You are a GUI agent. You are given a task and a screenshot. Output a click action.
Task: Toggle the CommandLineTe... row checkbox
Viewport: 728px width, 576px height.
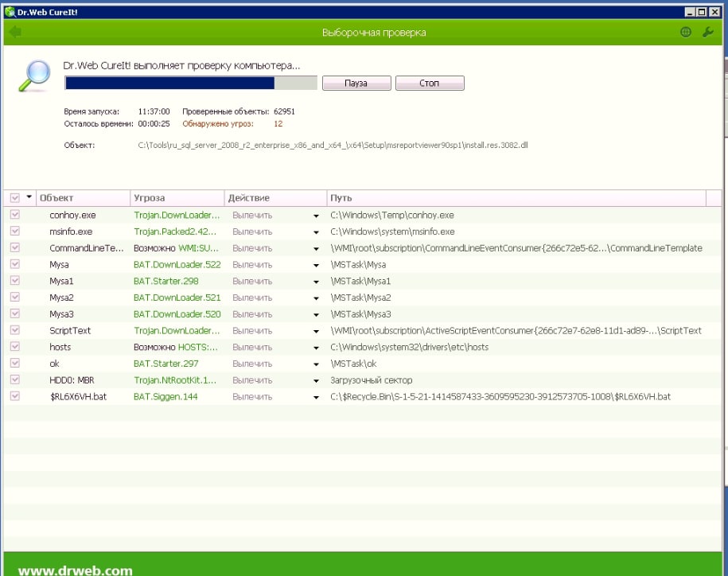point(15,247)
